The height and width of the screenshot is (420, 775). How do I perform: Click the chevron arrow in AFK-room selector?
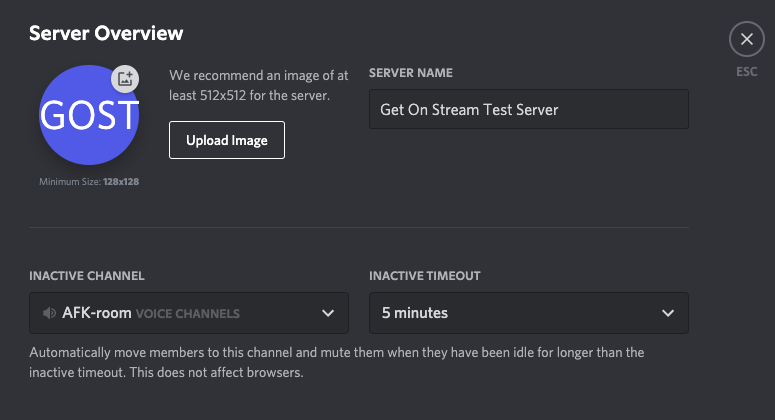(x=327, y=313)
